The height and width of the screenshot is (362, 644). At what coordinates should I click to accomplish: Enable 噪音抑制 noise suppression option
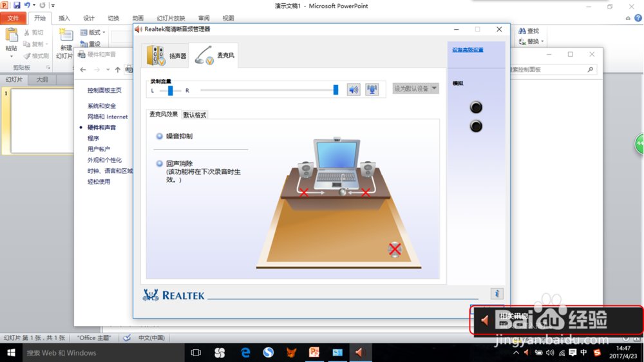159,137
